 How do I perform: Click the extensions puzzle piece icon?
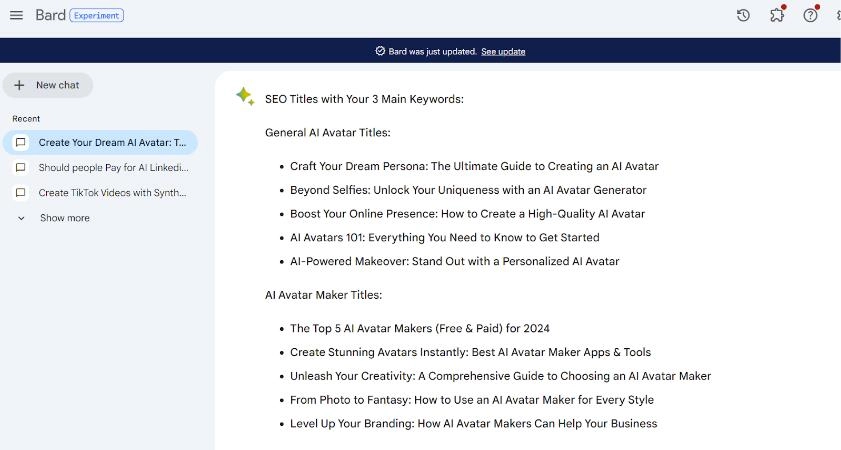[777, 15]
